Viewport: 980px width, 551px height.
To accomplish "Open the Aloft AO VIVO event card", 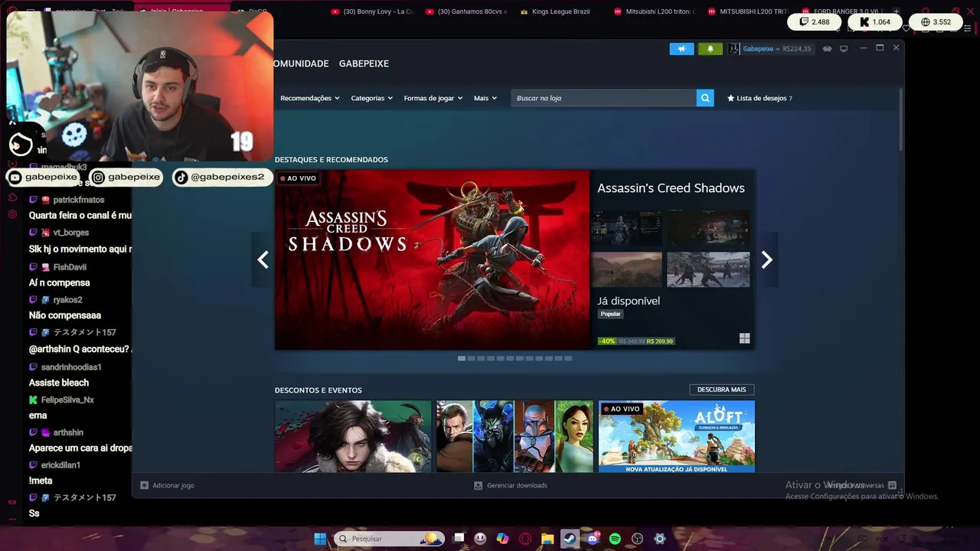I will point(676,436).
